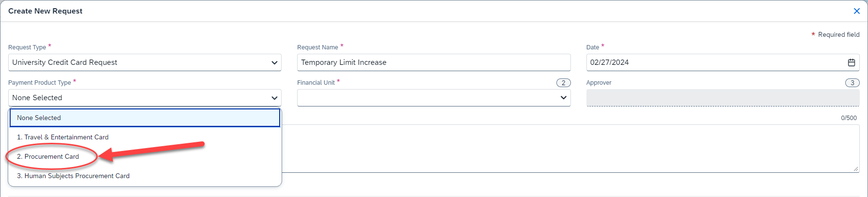868x197 pixels.
Task: Click into the Date input field
Action: point(716,62)
